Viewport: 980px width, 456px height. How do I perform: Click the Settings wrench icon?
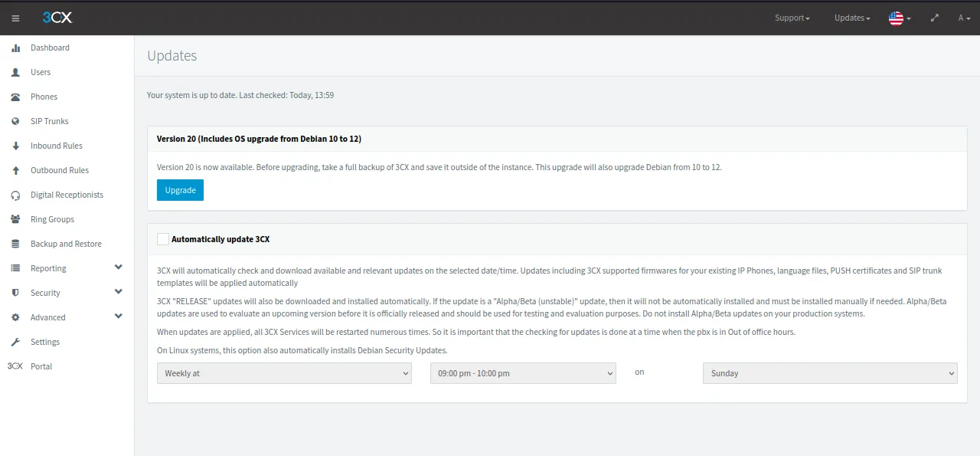pos(15,342)
